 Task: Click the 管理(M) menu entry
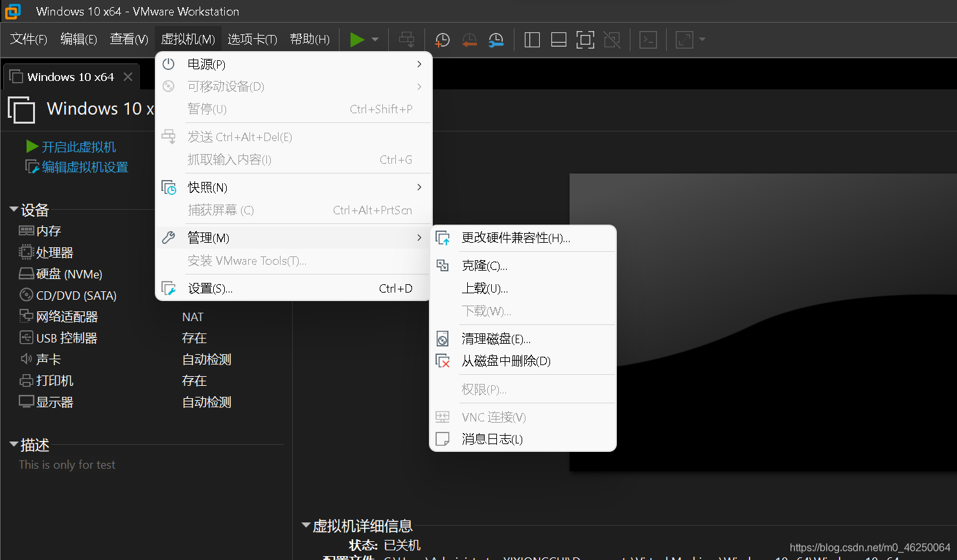tap(294, 238)
